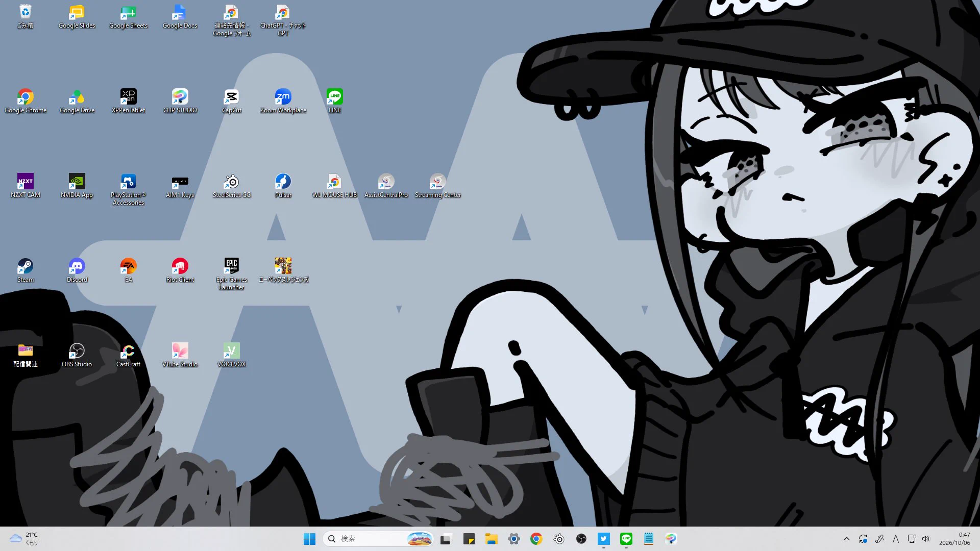Image resolution: width=980 pixels, height=551 pixels.
Task: Open SteelSeries GG taskbar icon
Action: pyautogui.click(x=559, y=539)
